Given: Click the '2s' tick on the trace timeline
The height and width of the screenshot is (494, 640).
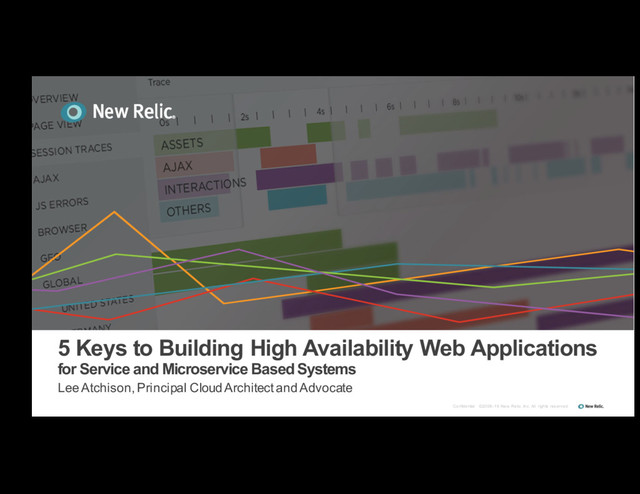Looking at the screenshot, I should point(244,117).
